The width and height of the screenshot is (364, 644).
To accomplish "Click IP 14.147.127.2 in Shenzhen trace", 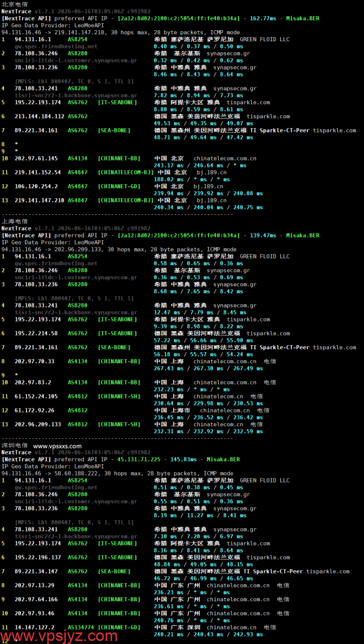I will point(34,627).
